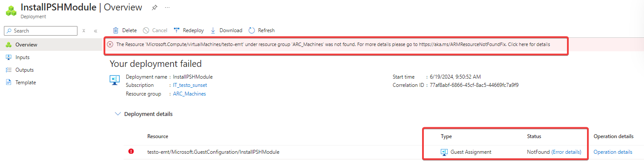
Task: Select the Start time value 6/19/2024
Action: click(455, 77)
